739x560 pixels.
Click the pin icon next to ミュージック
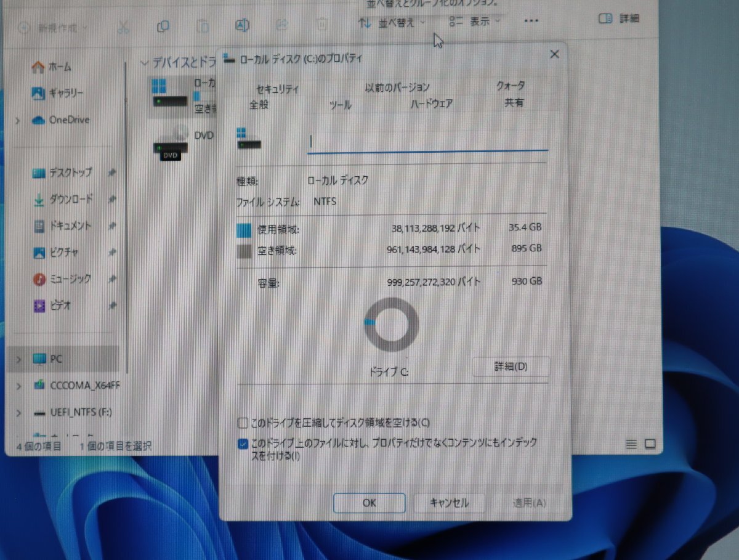(x=111, y=279)
